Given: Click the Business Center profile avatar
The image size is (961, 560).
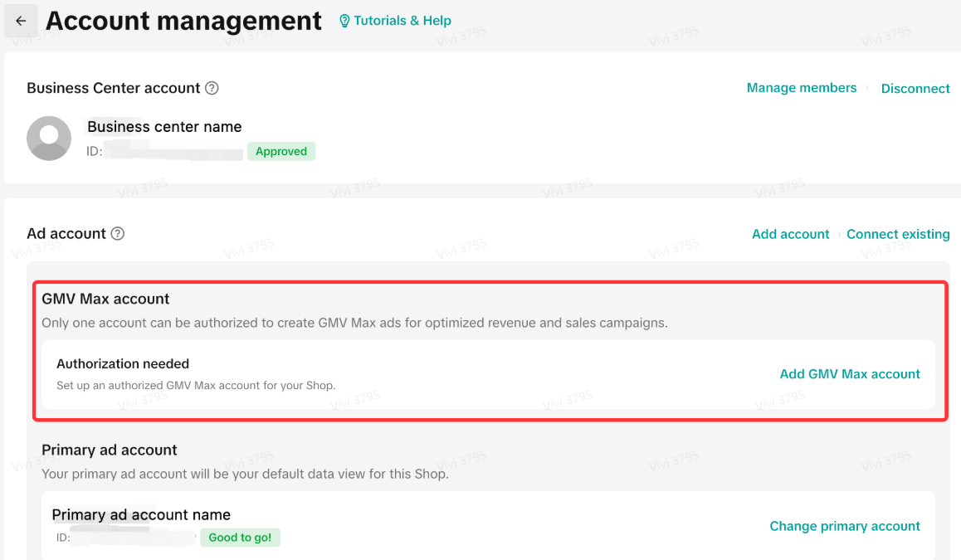Looking at the screenshot, I should (x=49, y=138).
